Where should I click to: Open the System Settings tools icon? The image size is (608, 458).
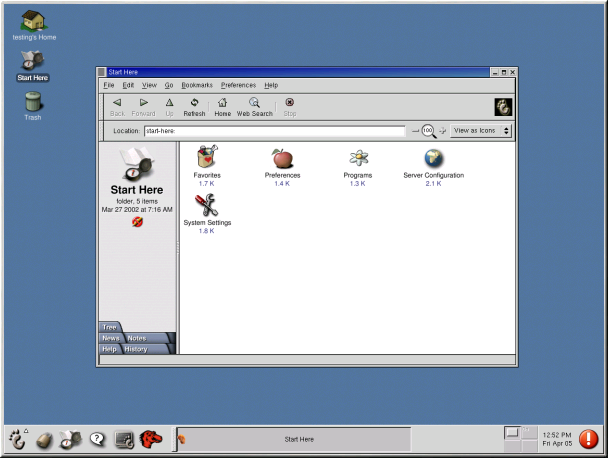pyautogui.click(x=207, y=205)
